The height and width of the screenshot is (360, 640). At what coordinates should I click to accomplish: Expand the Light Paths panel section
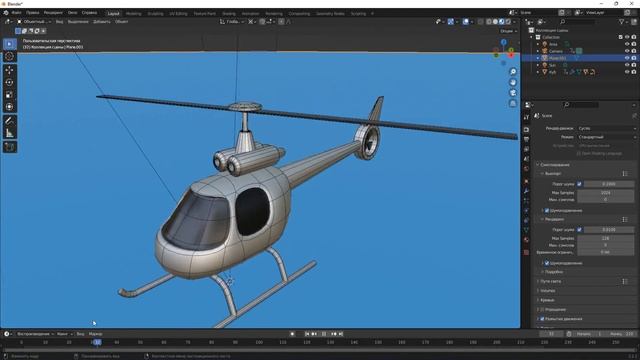551,282
